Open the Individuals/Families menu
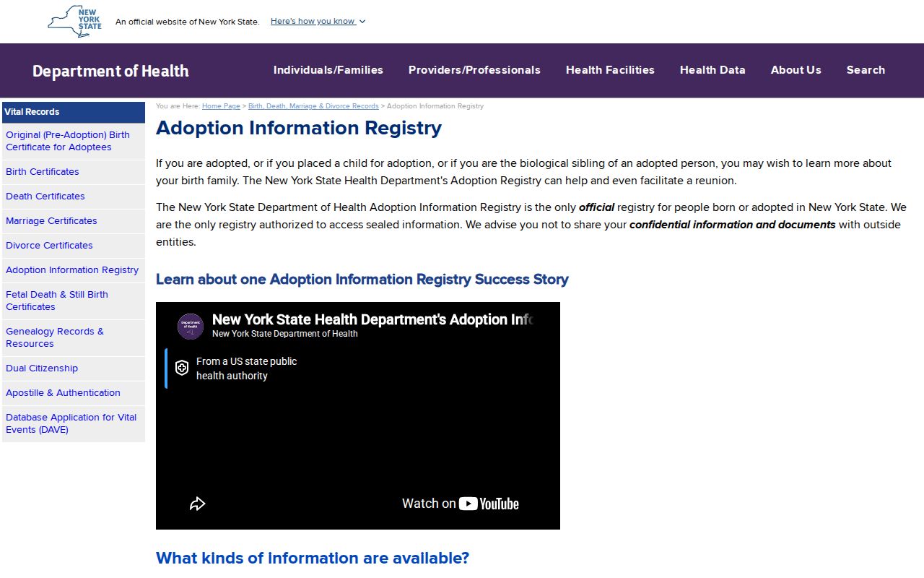Screen dimensions: 924x578 click(x=328, y=70)
